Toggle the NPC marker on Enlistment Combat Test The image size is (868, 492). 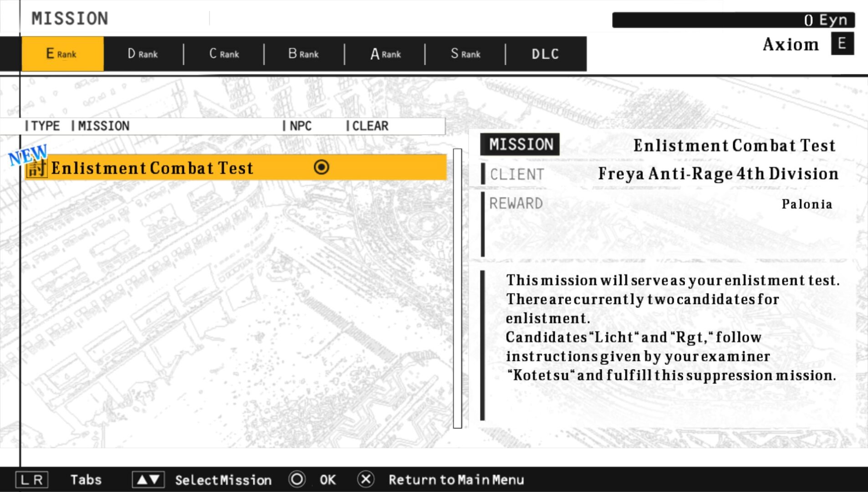(x=321, y=167)
